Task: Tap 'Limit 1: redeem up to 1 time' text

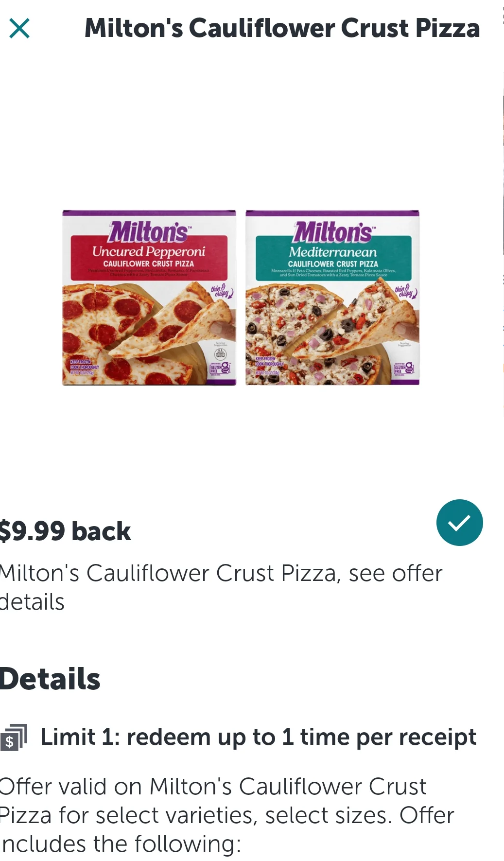Action: [x=258, y=737]
